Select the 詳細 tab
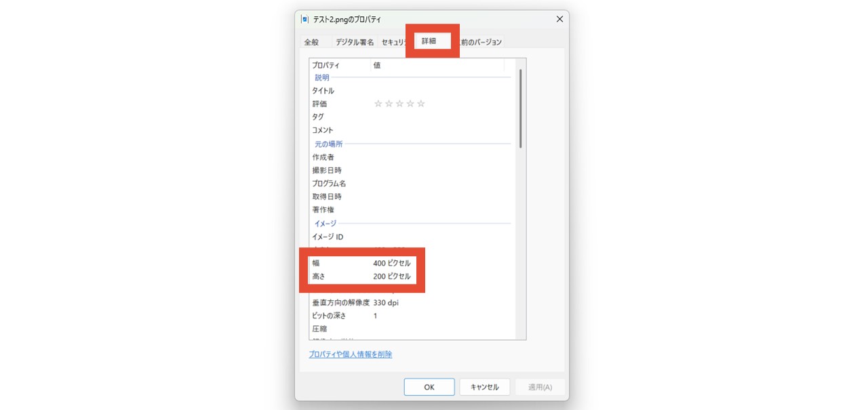This screenshot has height=410, width=868. (429, 41)
